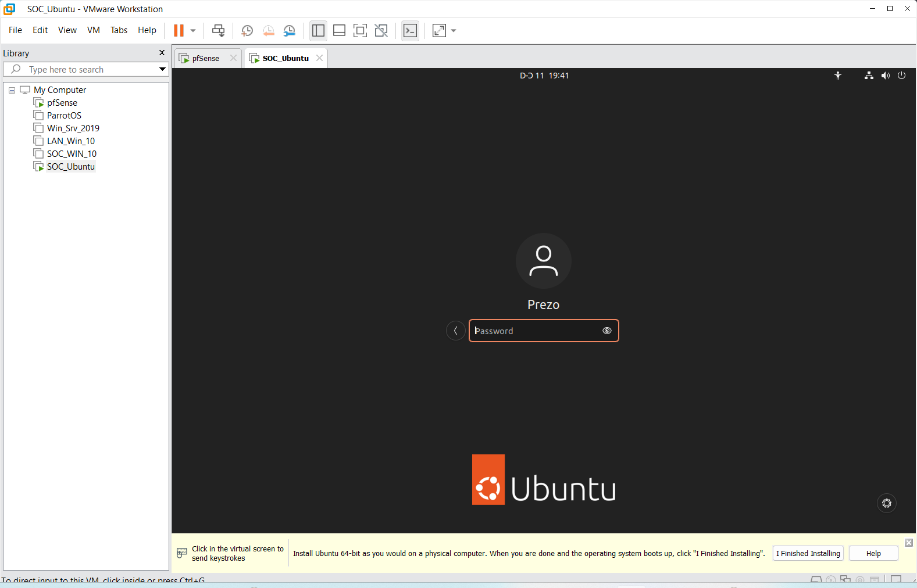Send Ctrl+Alt+Del to the virtual machine

(218, 31)
